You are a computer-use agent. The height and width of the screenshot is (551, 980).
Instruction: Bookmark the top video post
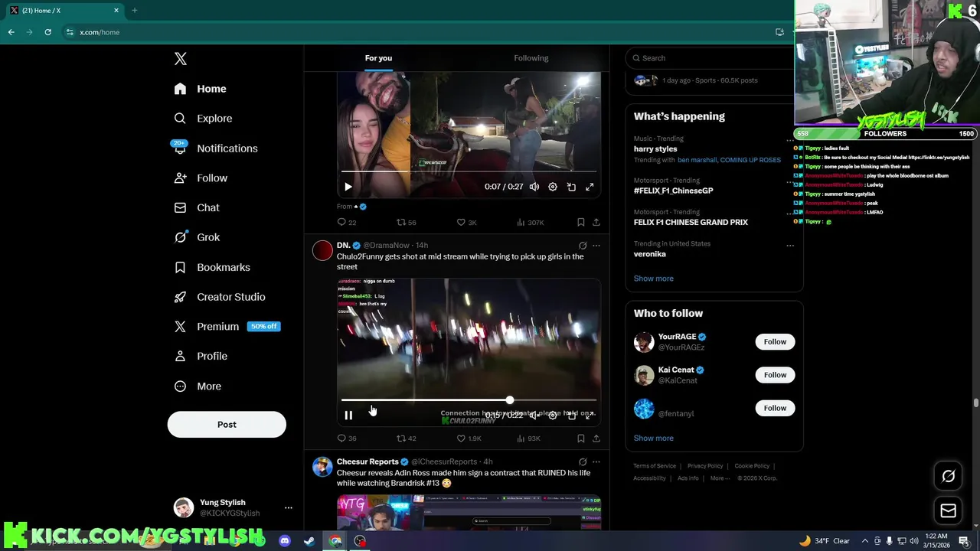[x=581, y=222]
